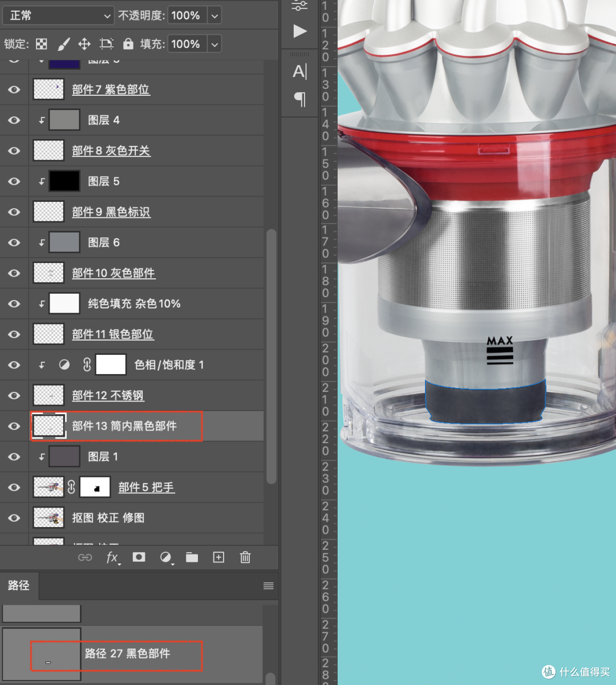
Task: Click the dark thumbnail of 图层 1
Action: tap(64, 457)
